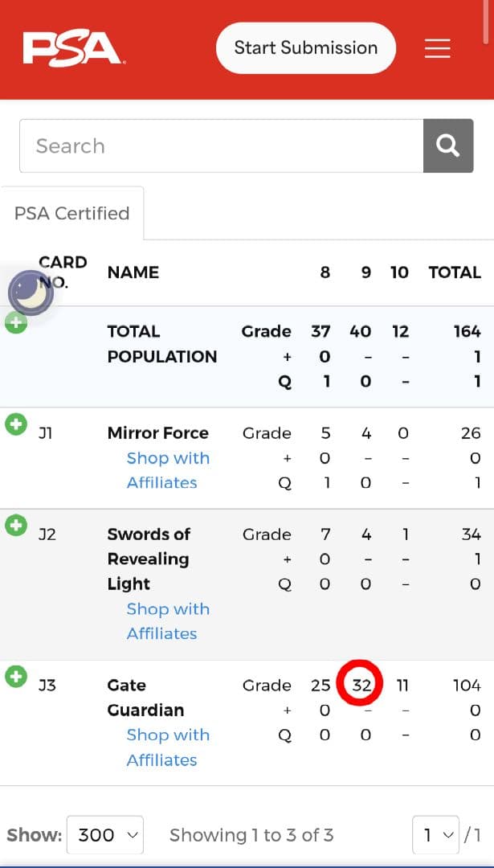Open the page number dropdown
The width and height of the screenshot is (494, 868).
point(435,835)
